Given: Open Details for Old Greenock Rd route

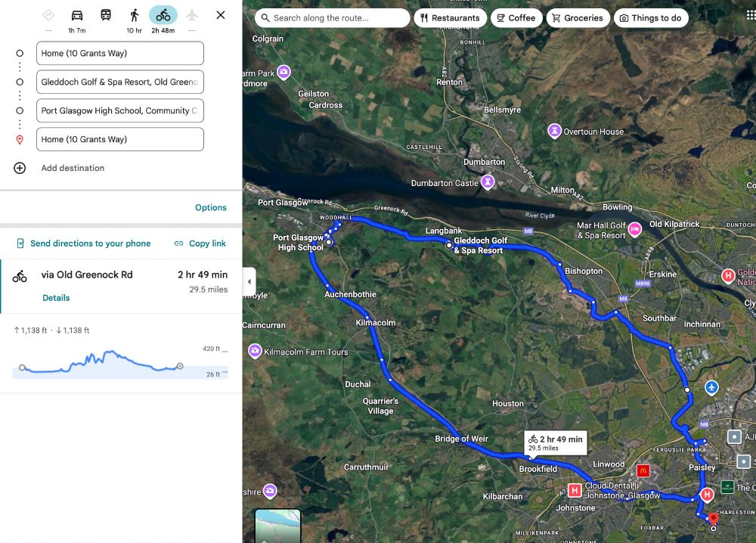Looking at the screenshot, I should (x=56, y=298).
